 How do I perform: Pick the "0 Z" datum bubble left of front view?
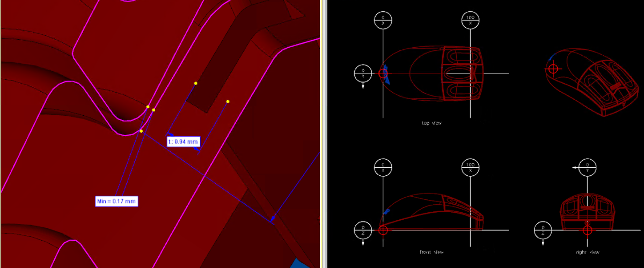[x=363, y=230]
